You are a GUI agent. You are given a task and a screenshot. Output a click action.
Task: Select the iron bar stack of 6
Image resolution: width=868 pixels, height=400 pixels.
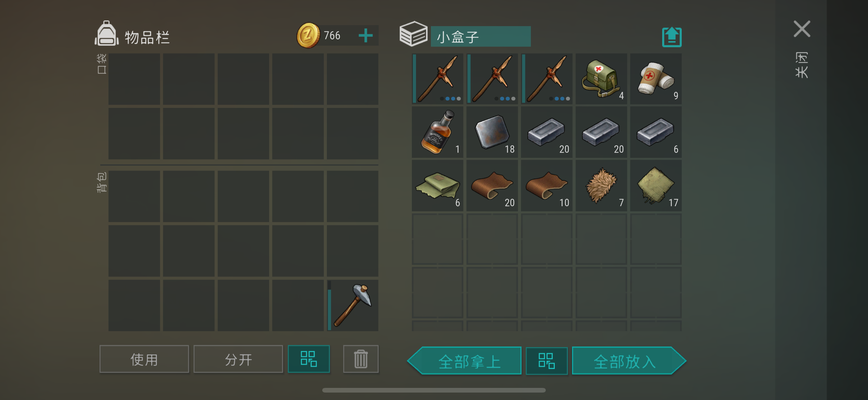click(656, 132)
